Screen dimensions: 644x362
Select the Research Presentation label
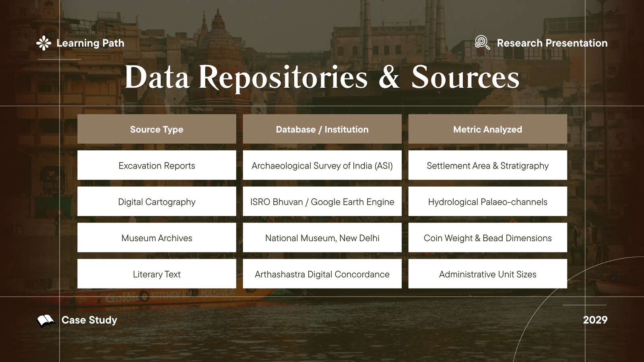552,43
